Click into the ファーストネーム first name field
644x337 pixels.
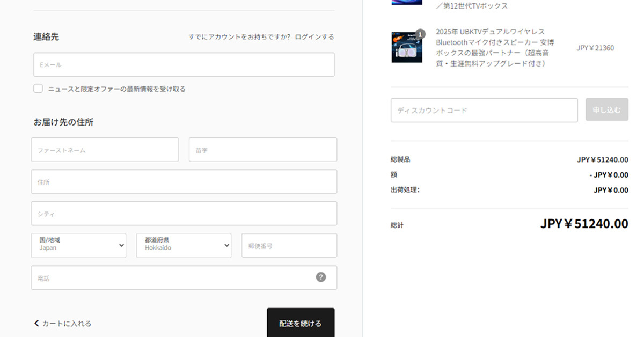105,150
